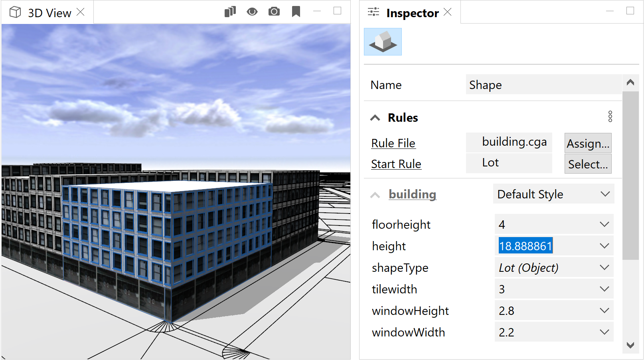
Task: Open the windowWidth dropdown
Action: coord(605,332)
